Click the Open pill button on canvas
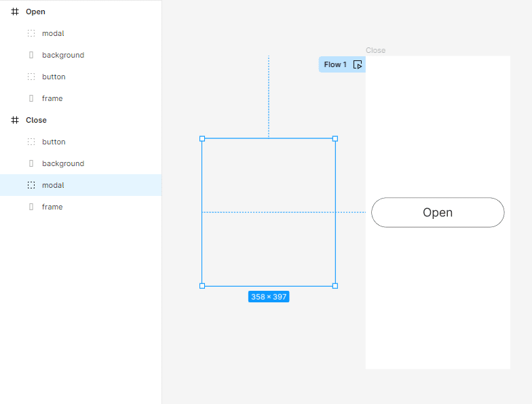532x404 pixels. 438,213
